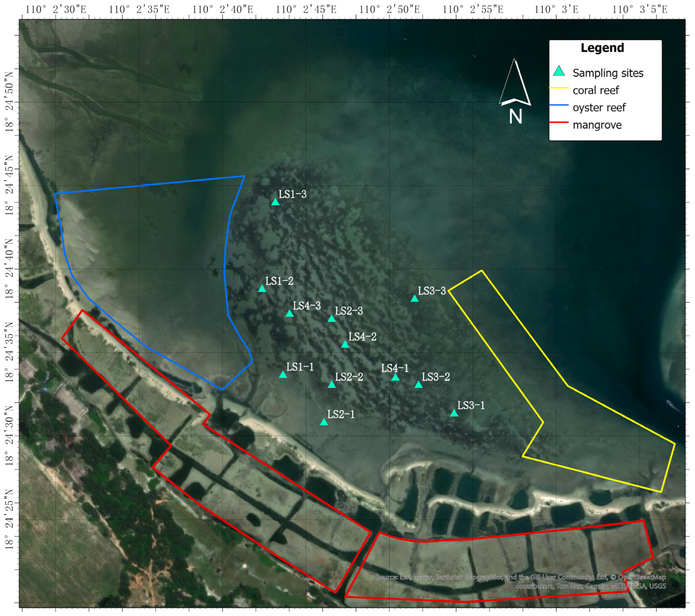The height and width of the screenshot is (616, 695).
Task: Click the LS3-1 sampling site triangle
Action: click(x=454, y=414)
